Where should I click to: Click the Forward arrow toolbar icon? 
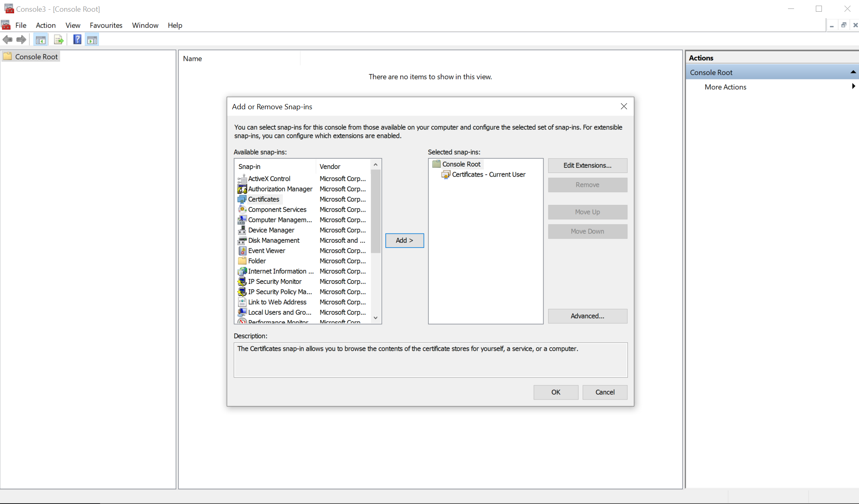point(21,40)
